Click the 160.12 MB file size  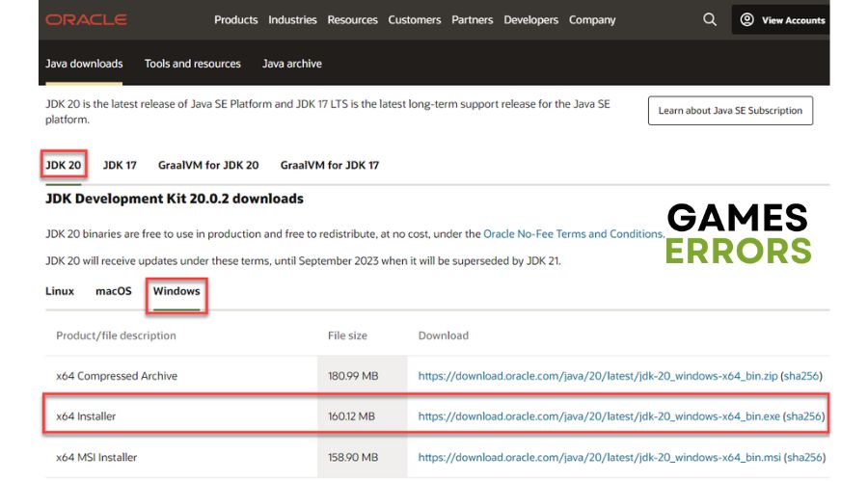351,416
